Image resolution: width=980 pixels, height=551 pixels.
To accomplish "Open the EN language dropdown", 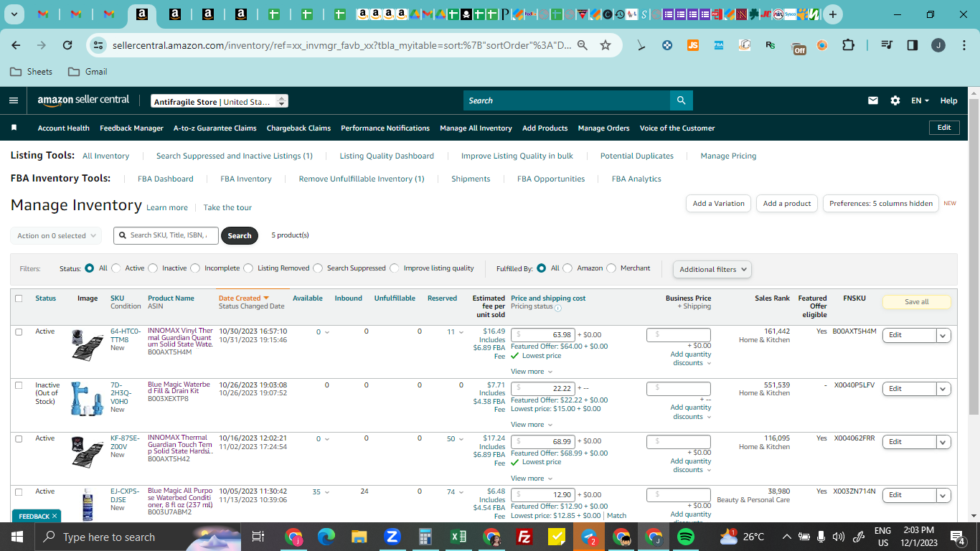I will pyautogui.click(x=920, y=100).
